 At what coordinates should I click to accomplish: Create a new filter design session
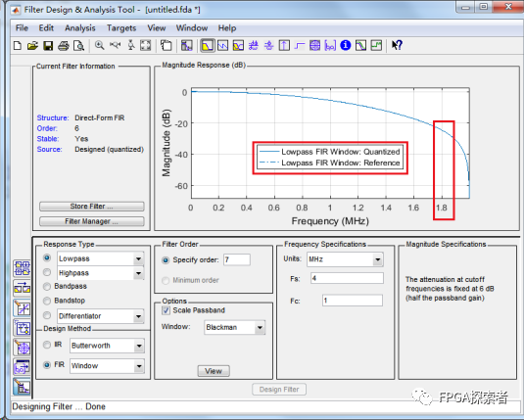[18, 45]
